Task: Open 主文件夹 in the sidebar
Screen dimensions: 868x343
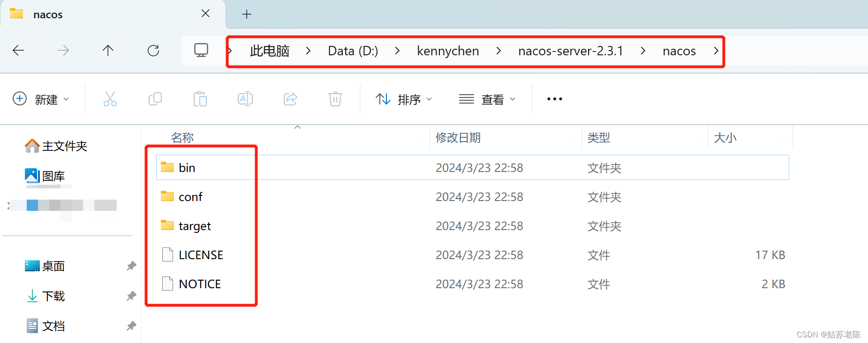Action: click(56, 146)
